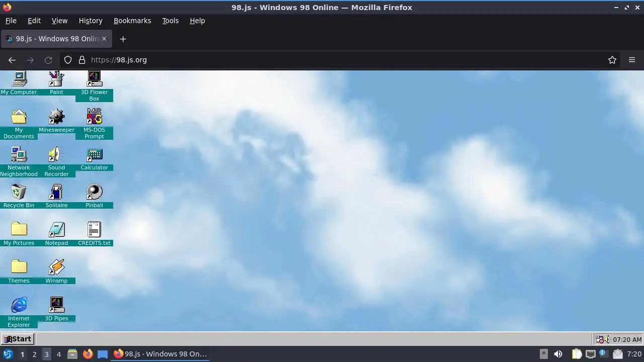Image resolution: width=644 pixels, height=362 pixels.
Task: Click the Windows 98 volume tray icon
Action: (x=607, y=339)
